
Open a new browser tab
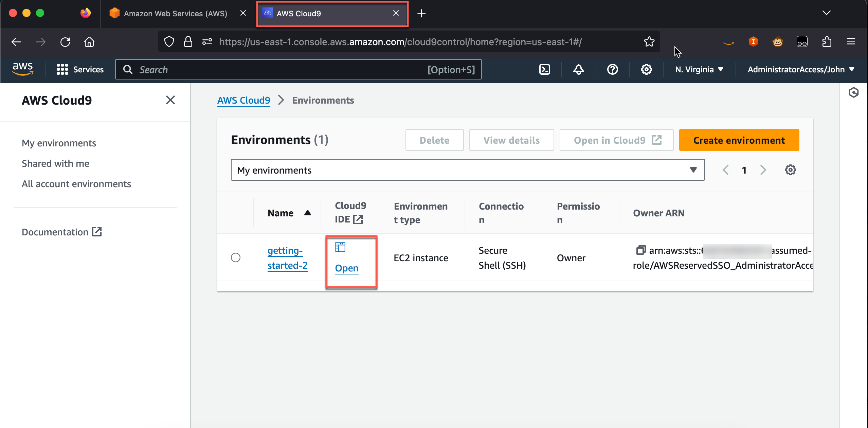click(421, 13)
